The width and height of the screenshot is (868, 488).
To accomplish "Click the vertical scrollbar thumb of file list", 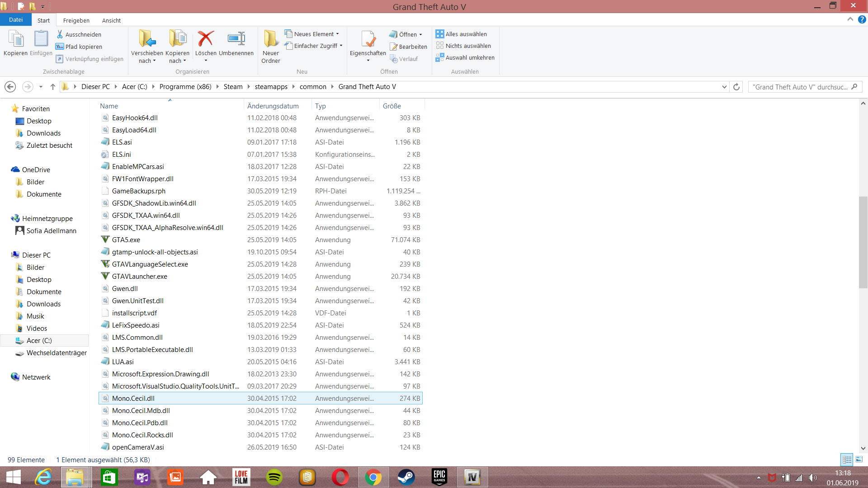I will tap(863, 242).
